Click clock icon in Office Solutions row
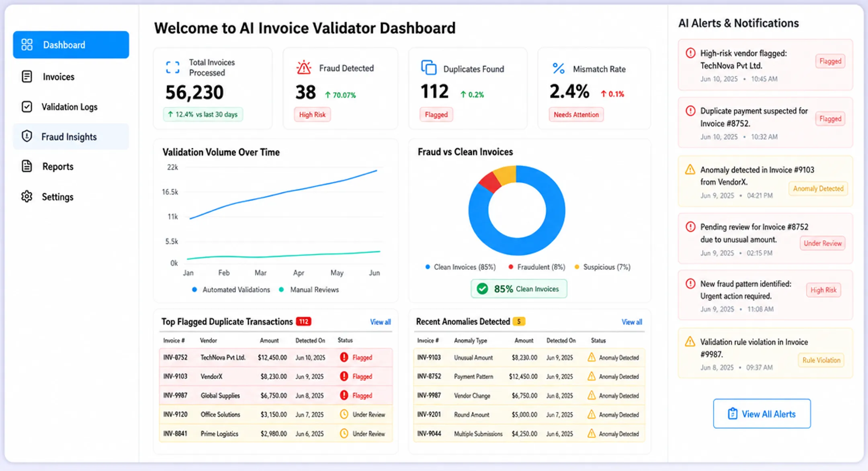 (344, 414)
